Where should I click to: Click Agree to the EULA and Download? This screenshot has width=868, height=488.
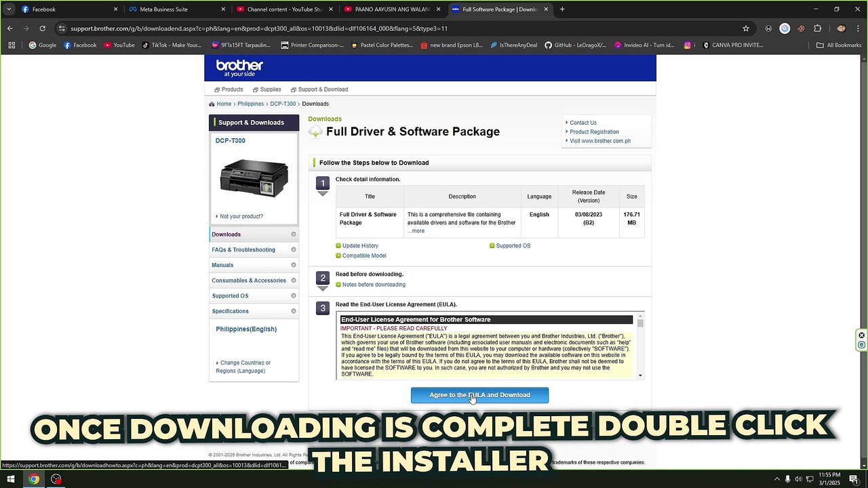pos(479,395)
